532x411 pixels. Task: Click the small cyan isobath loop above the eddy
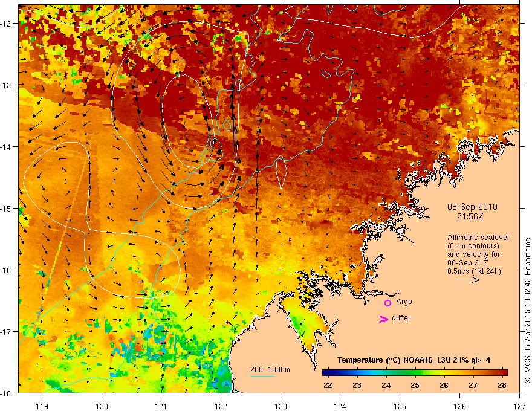pyautogui.click(x=239, y=82)
